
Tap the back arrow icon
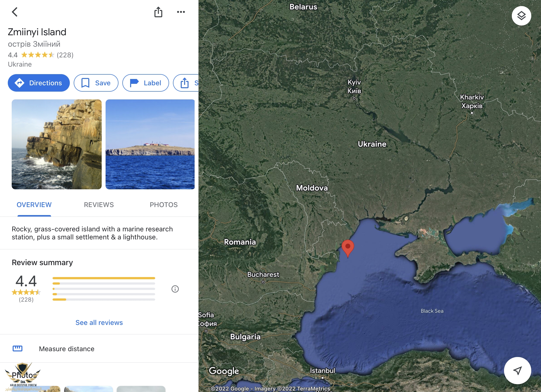point(15,12)
